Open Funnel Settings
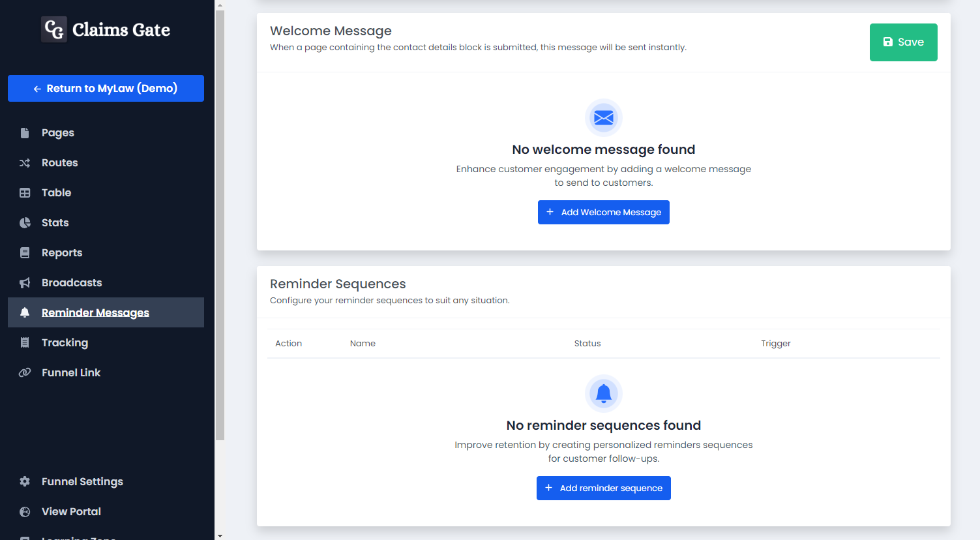The image size is (980, 540). (x=106, y=481)
